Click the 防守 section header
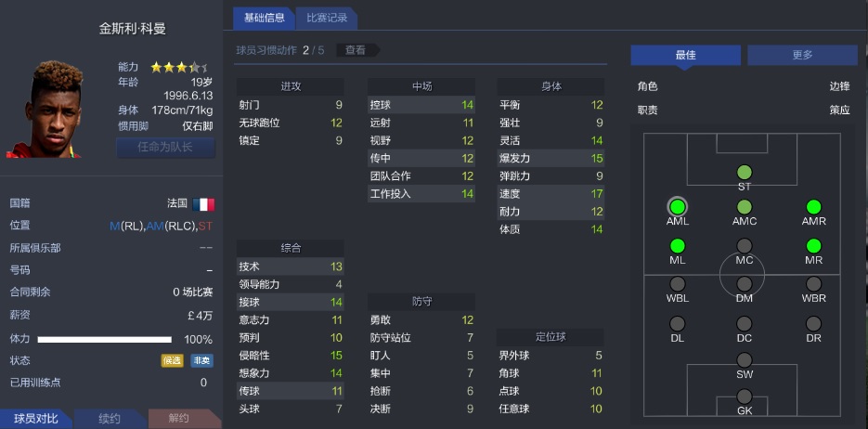The width and height of the screenshot is (868, 429). tap(421, 302)
